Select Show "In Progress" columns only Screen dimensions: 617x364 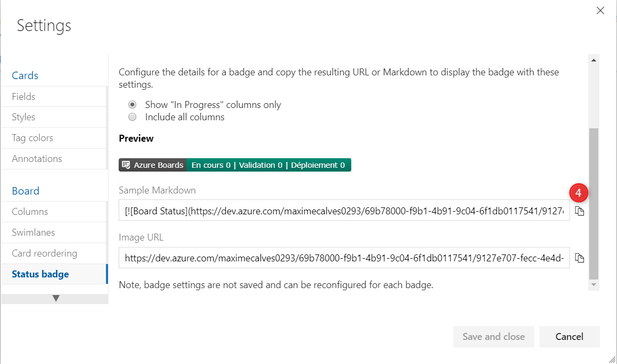pyautogui.click(x=133, y=105)
